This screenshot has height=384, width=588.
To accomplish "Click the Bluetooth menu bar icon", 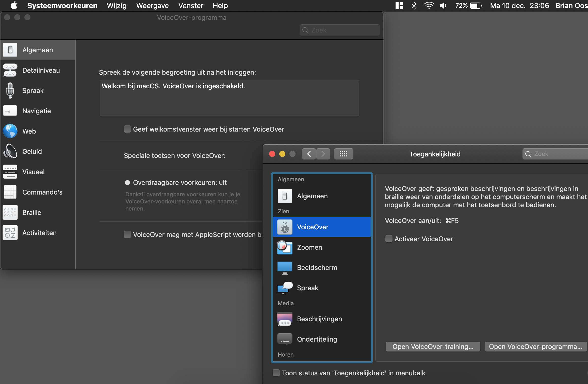I will 414,6.
